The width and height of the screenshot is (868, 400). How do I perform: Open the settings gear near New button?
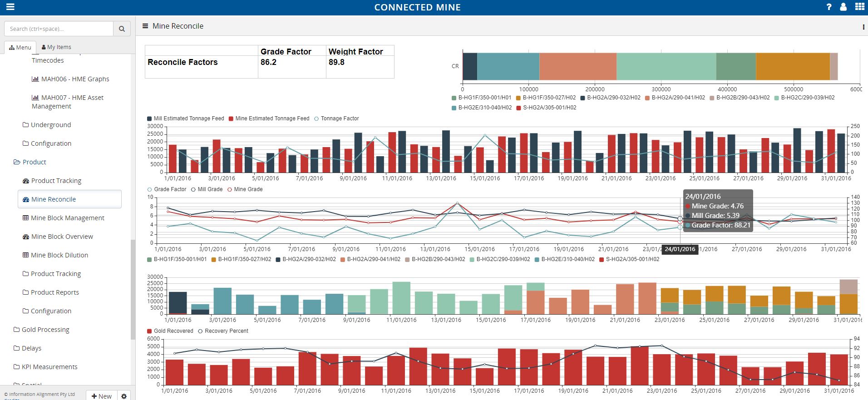click(123, 396)
